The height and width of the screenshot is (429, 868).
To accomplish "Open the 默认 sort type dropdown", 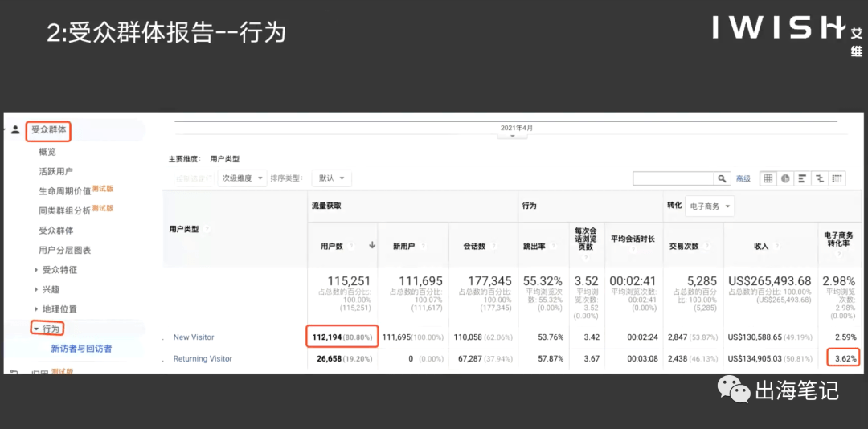I will coord(332,178).
